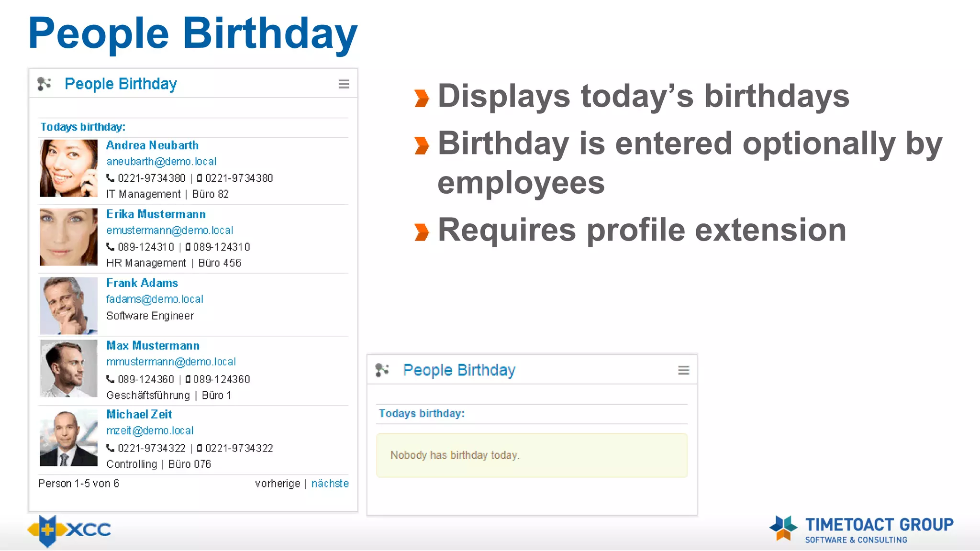Open Erika Mustermann's profile photo

[68, 237]
